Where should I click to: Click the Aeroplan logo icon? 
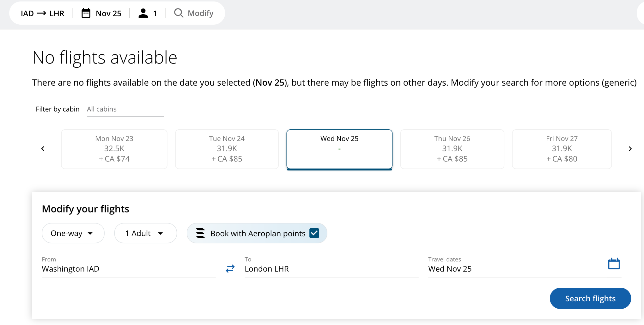click(x=200, y=233)
